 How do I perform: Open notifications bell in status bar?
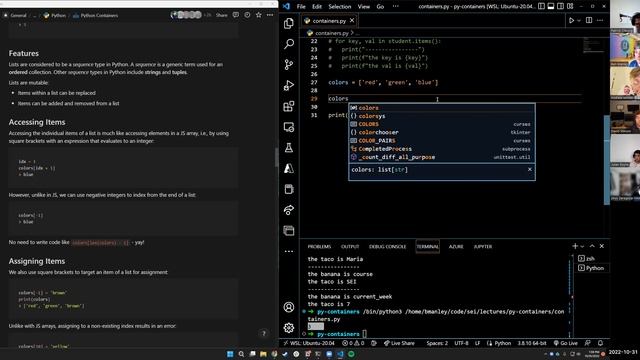pos(600,343)
